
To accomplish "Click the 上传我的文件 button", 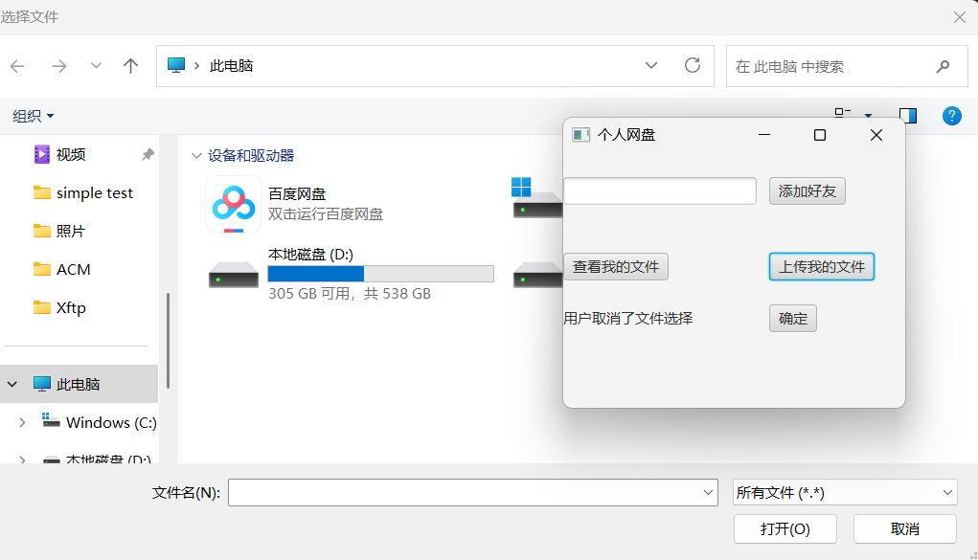I will 821,267.
